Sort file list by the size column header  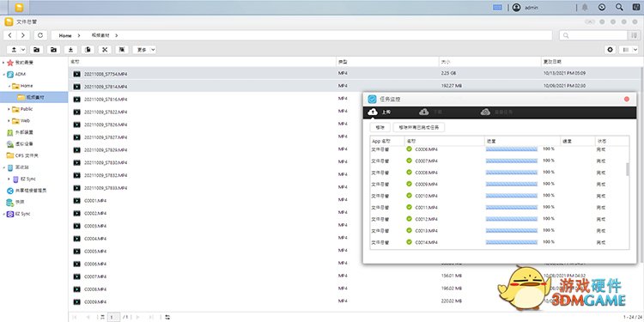(x=489, y=62)
